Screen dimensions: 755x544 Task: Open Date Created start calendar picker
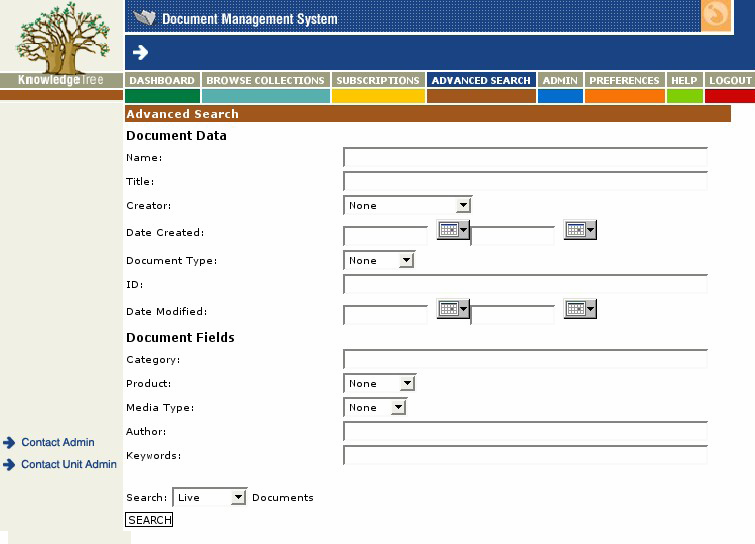click(453, 230)
